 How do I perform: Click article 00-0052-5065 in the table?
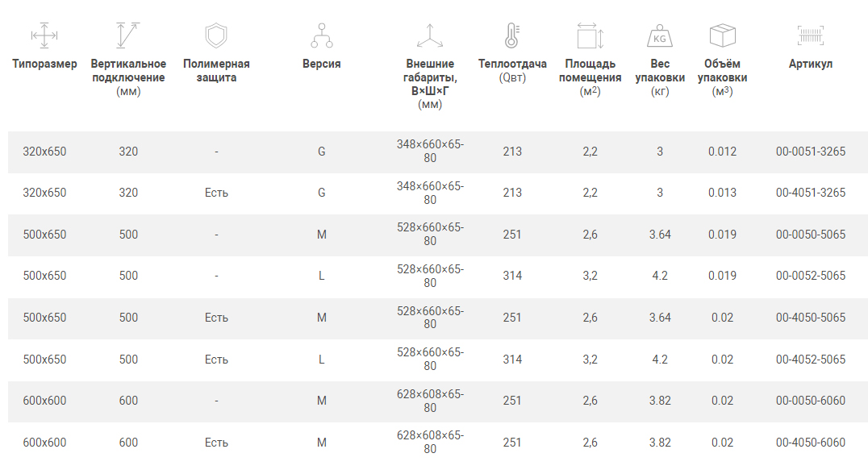coord(811,276)
